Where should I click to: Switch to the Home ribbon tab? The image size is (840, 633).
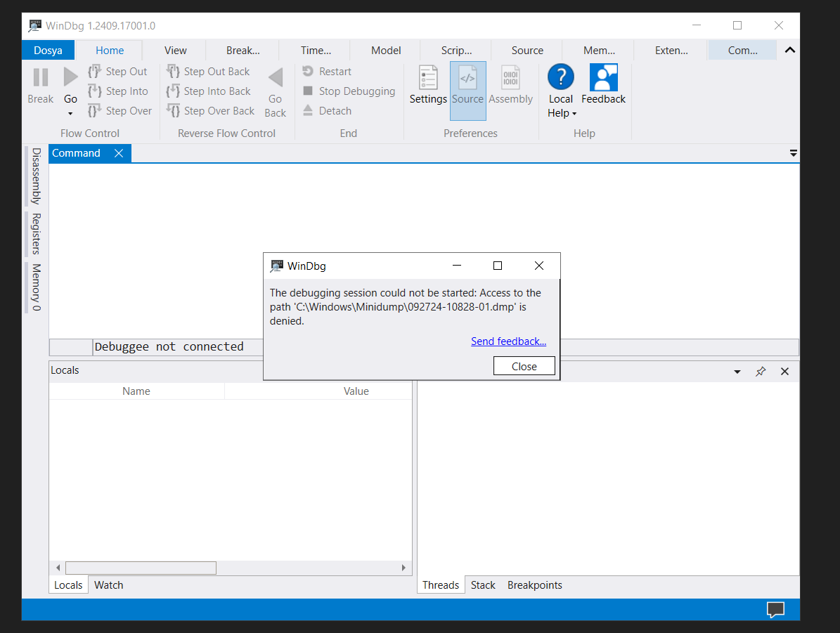(x=110, y=51)
